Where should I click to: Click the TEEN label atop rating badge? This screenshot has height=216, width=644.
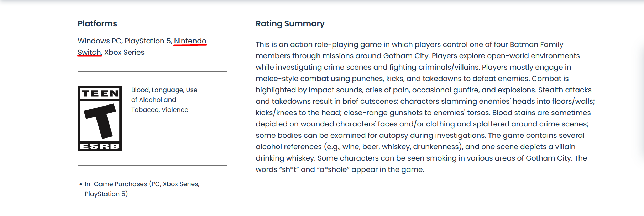click(x=100, y=93)
